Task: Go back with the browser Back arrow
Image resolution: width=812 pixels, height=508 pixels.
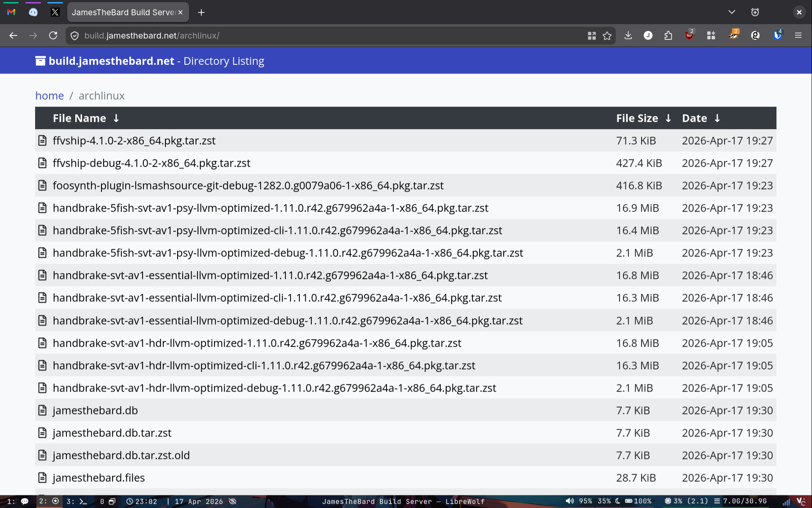Action: pos(14,36)
